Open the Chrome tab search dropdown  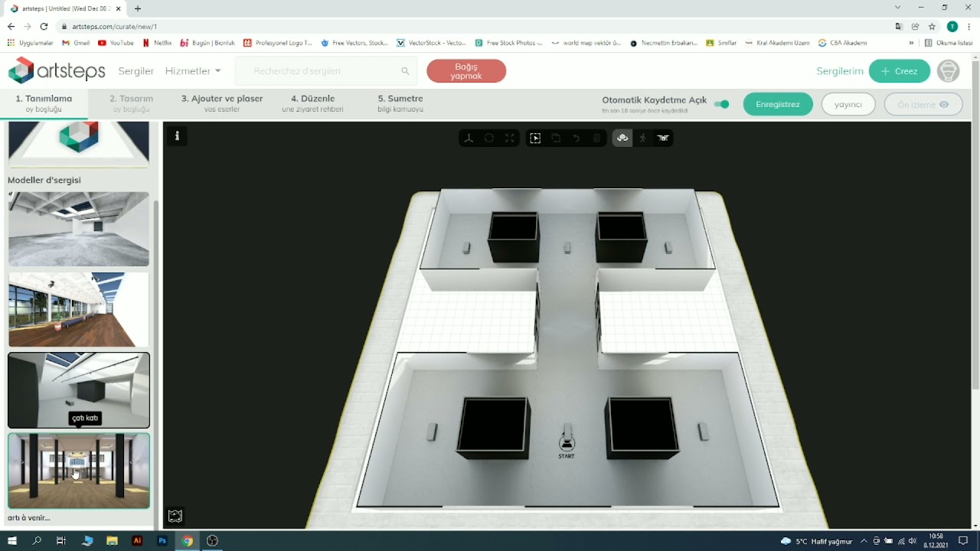pos(897,8)
